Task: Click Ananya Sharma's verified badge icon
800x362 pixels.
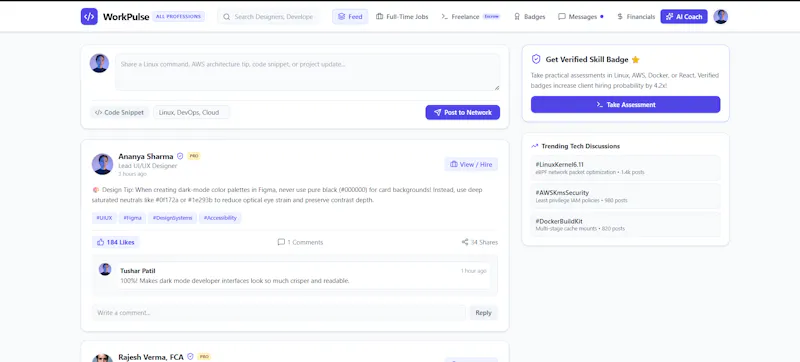Action: [x=180, y=157]
